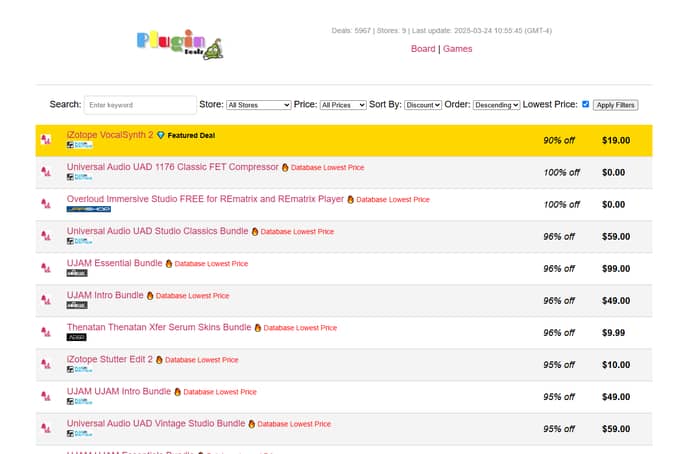680x454 pixels.
Task: Open Universal Audio UAD Studio Classics Bundle link
Action: [x=157, y=231]
